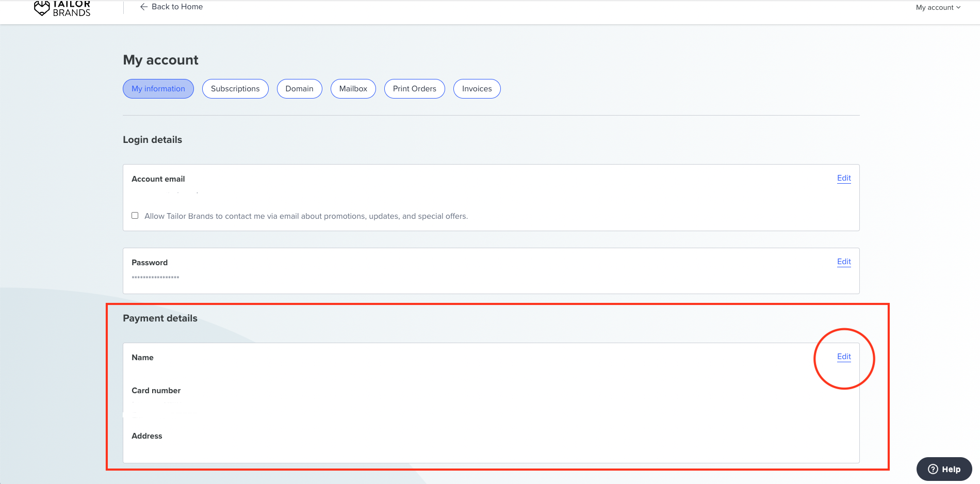980x484 pixels.
Task: Enable promotional email contact checkbox
Action: pyautogui.click(x=135, y=216)
